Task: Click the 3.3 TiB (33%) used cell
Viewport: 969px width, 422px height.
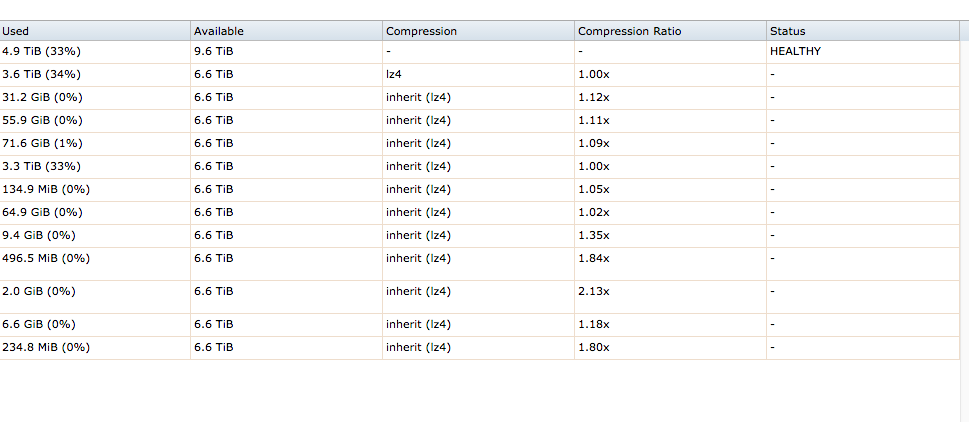Action: (41, 166)
